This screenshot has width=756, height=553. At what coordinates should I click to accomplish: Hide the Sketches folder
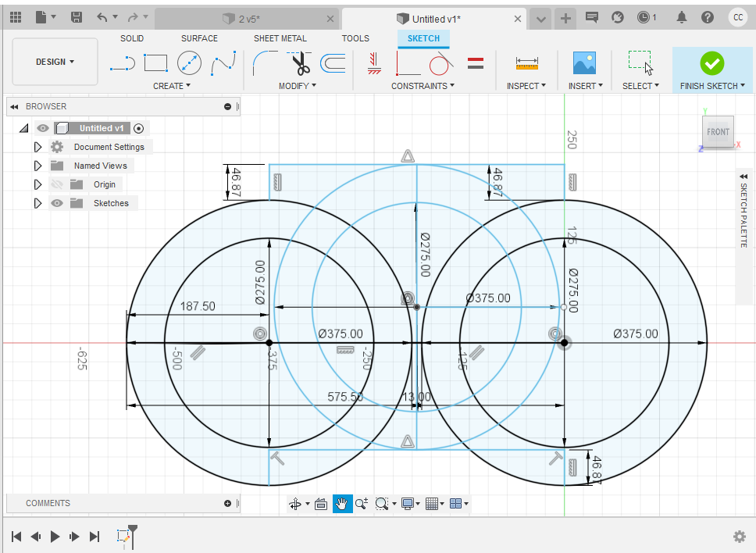pyautogui.click(x=57, y=203)
